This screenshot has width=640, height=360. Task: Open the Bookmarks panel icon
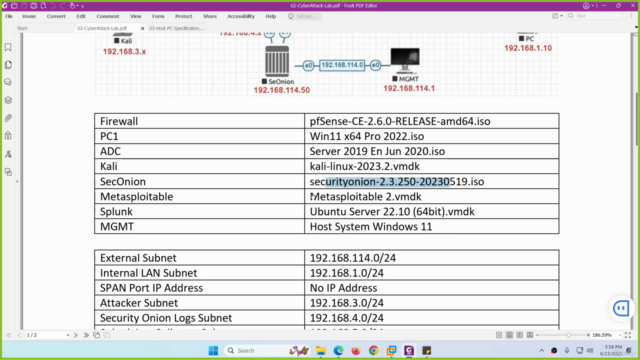tap(8, 47)
